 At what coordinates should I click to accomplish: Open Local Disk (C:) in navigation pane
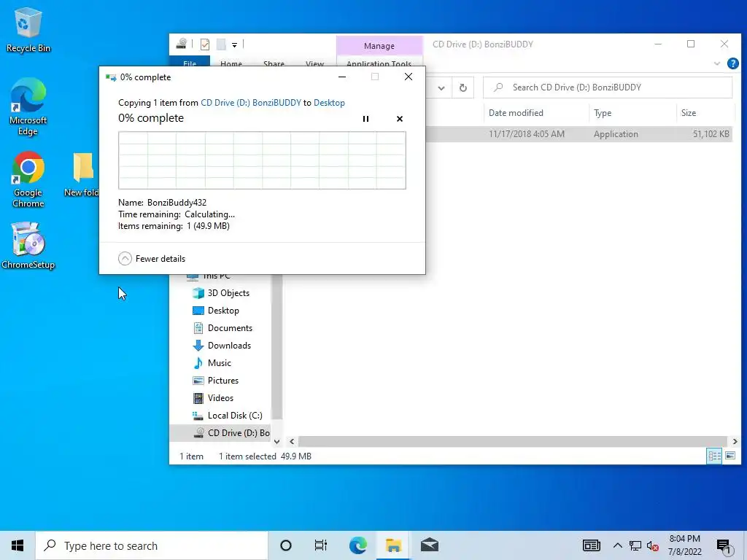point(234,415)
